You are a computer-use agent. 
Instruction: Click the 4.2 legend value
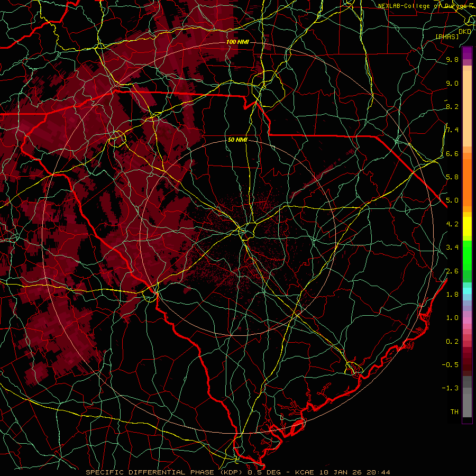click(x=452, y=224)
